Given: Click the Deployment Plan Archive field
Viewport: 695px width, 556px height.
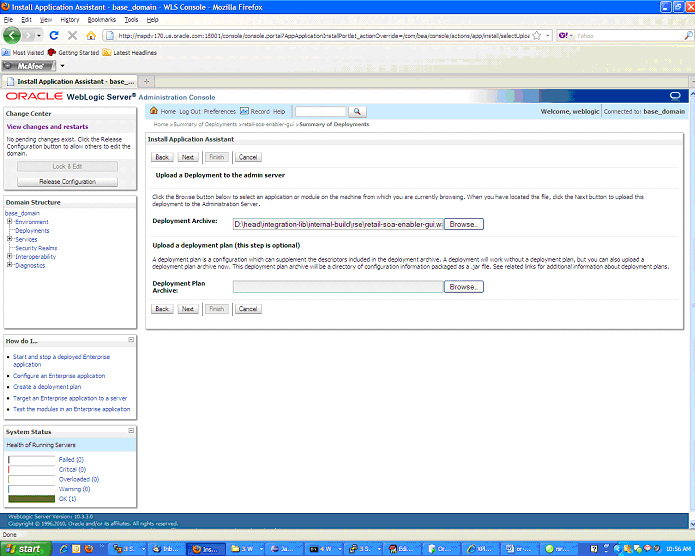Looking at the screenshot, I should (338, 287).
